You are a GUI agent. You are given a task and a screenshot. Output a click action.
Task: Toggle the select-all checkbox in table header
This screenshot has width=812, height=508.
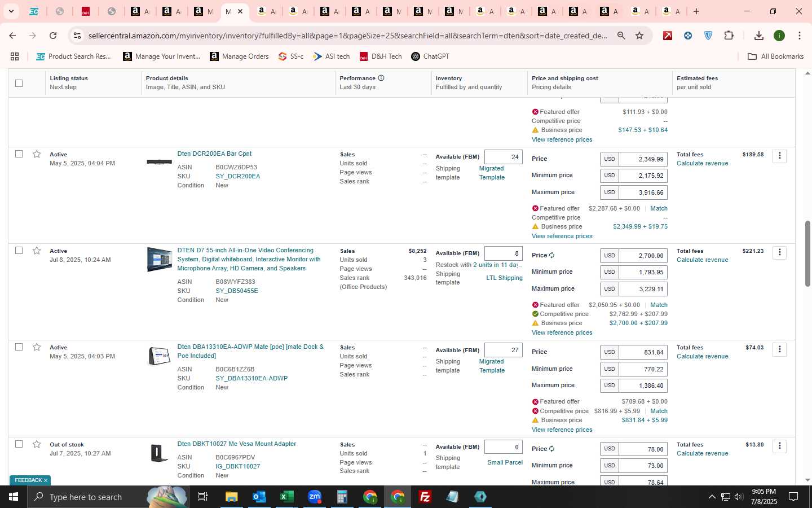[x=19, y=83]
